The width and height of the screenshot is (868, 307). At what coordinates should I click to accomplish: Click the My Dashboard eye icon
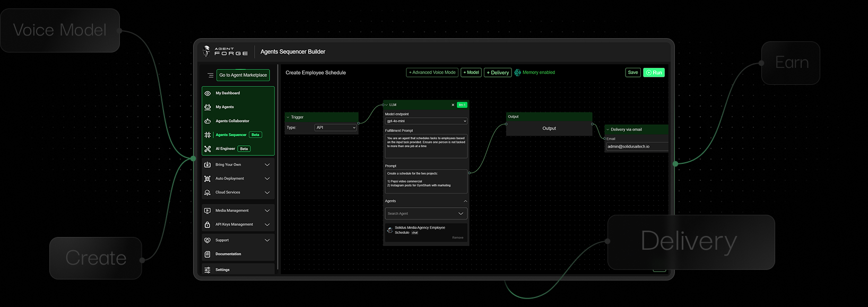pyautogui.click(x=207, y=93)
